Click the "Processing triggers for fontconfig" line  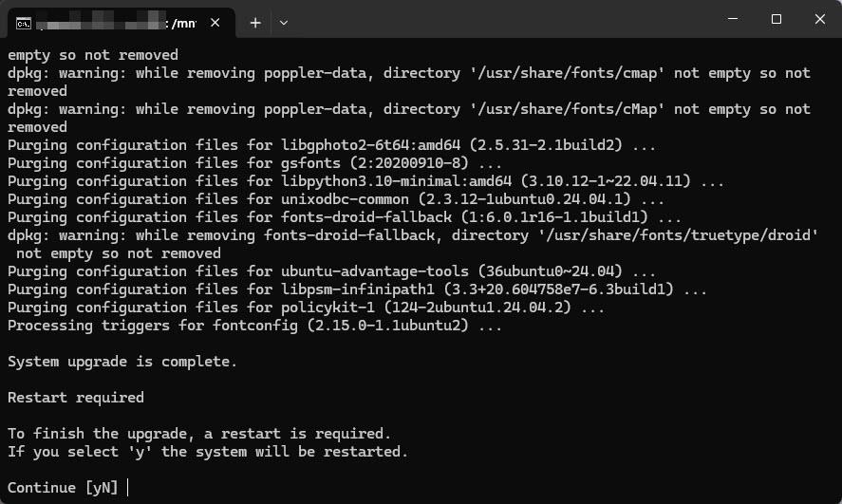(x=254, y=326)
